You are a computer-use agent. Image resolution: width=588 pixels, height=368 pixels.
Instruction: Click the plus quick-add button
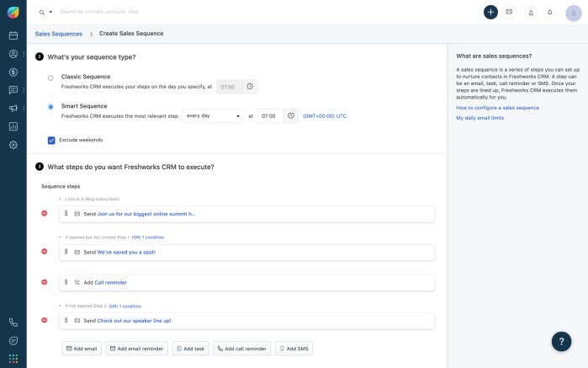pyautogui.click(x=490, y=12)
